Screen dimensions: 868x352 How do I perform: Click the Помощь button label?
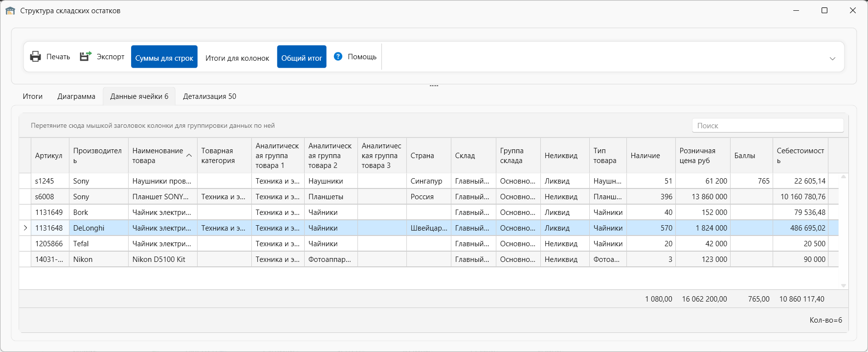coord(362,57)
